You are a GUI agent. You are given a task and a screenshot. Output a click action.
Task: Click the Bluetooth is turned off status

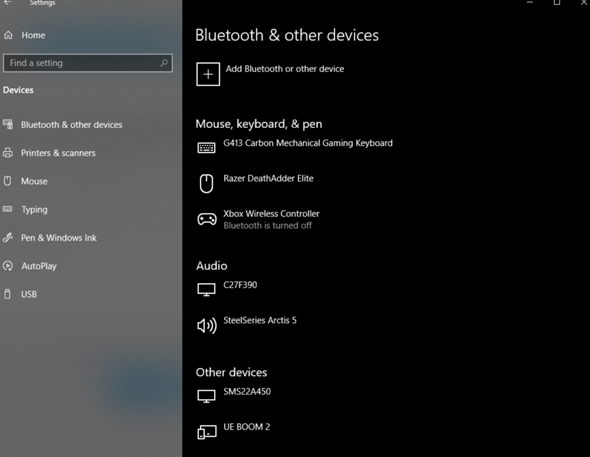click(x=268, y=226)
